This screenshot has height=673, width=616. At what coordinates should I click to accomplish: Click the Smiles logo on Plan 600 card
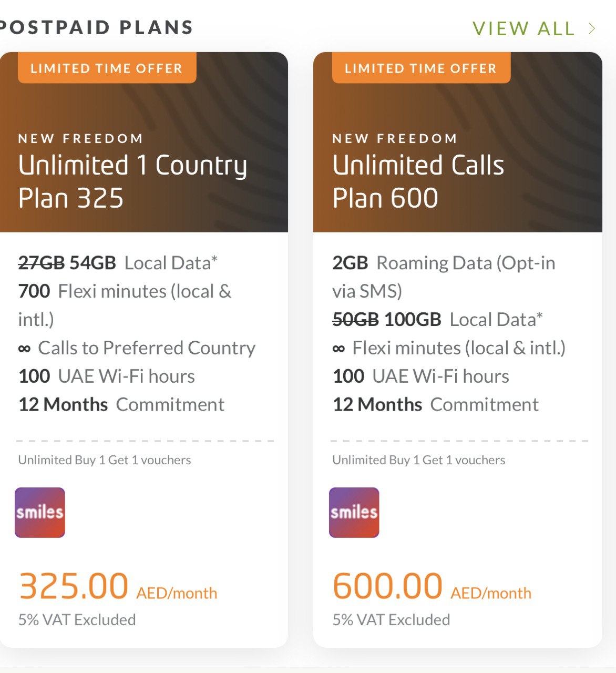pyautogui.click(x=354, y=513)
